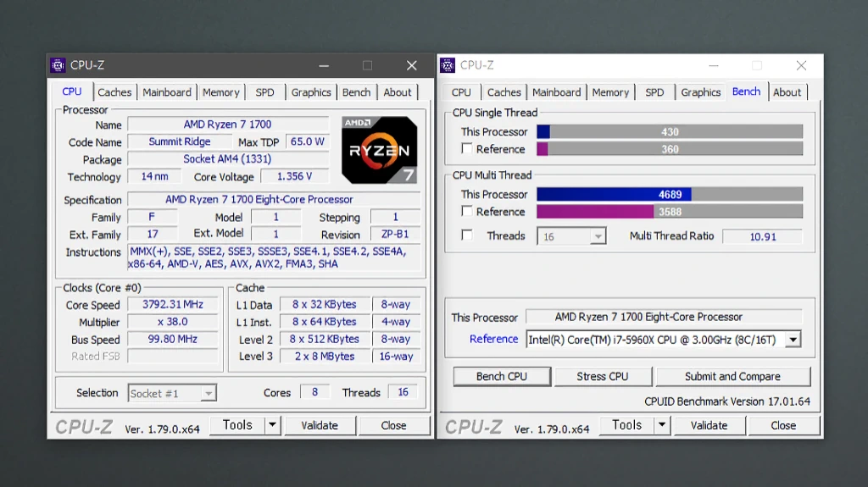
Task: Switch to CPU tab in right window
Action: [461, 91]
